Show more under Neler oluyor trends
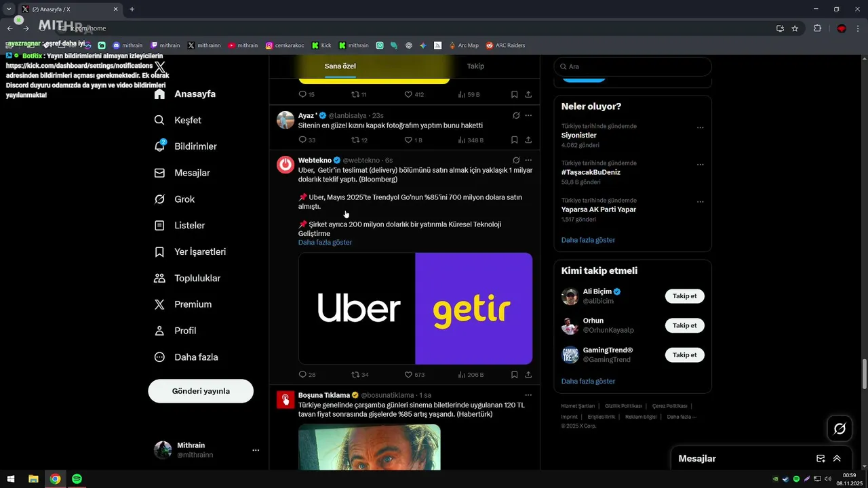This screenshot has height=488, width=868. point(588,240)
